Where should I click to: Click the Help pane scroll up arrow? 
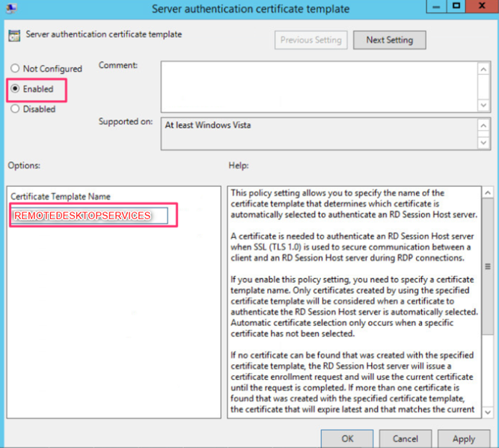(488, 192)
